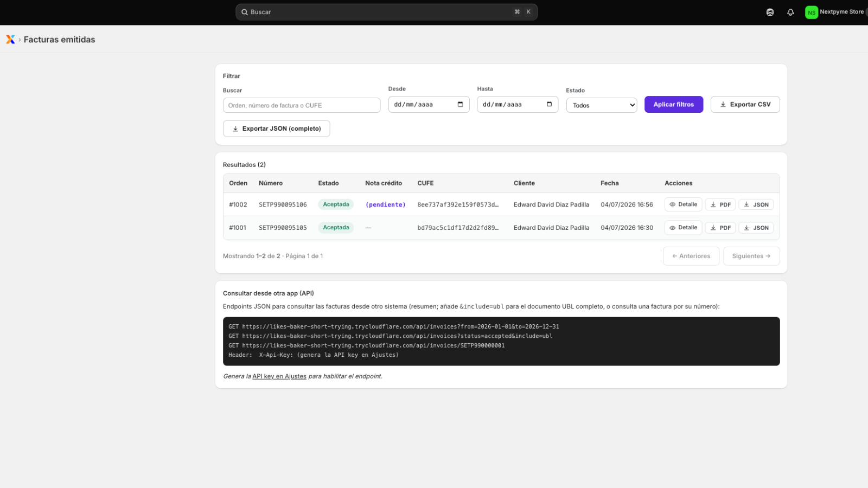Click the API line with status=accepted&include=ubl
This screenshot has width=868, height=488.
(391, 336)
